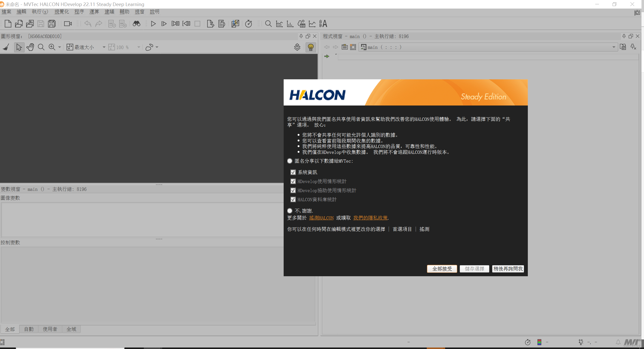Click the profiler stopwatch in status bar
The height and width of the screenshot is (349, 644).
coord(528,342)
